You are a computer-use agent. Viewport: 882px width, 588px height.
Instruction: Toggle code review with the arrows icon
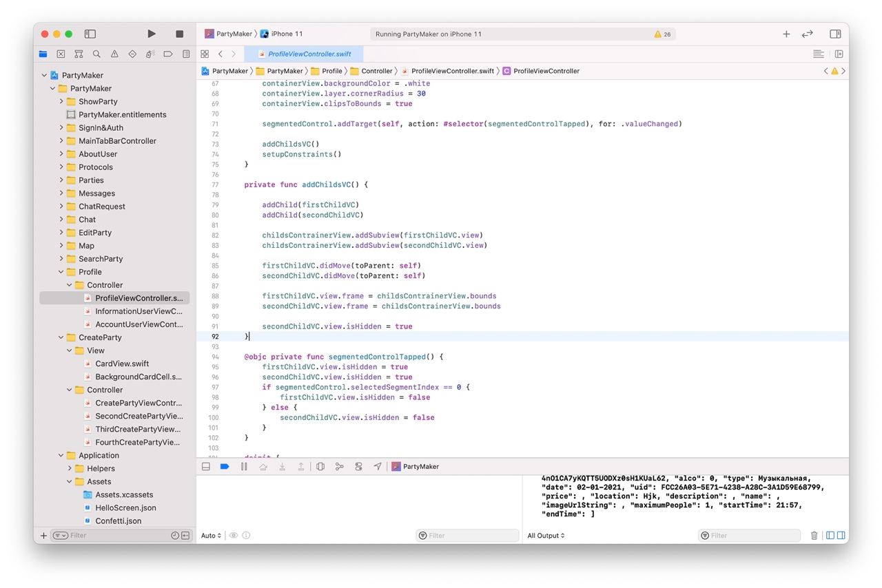click(808, 34)
